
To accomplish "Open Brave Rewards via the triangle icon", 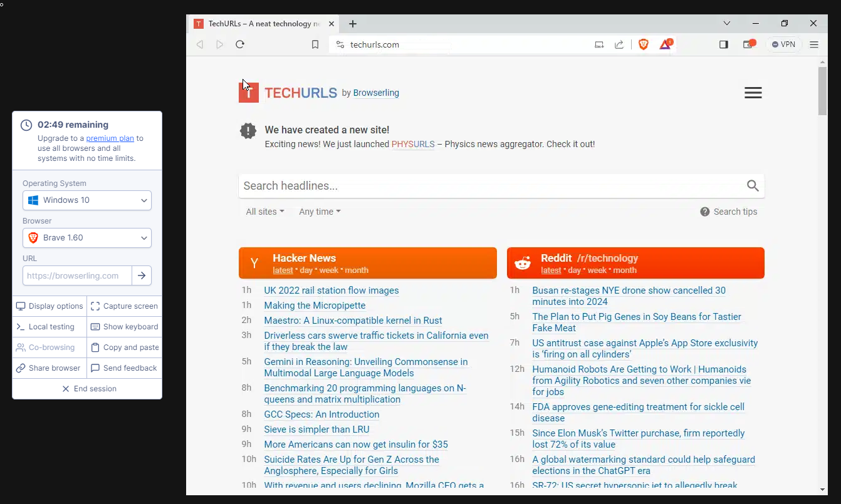I will (x=665, y=44).
